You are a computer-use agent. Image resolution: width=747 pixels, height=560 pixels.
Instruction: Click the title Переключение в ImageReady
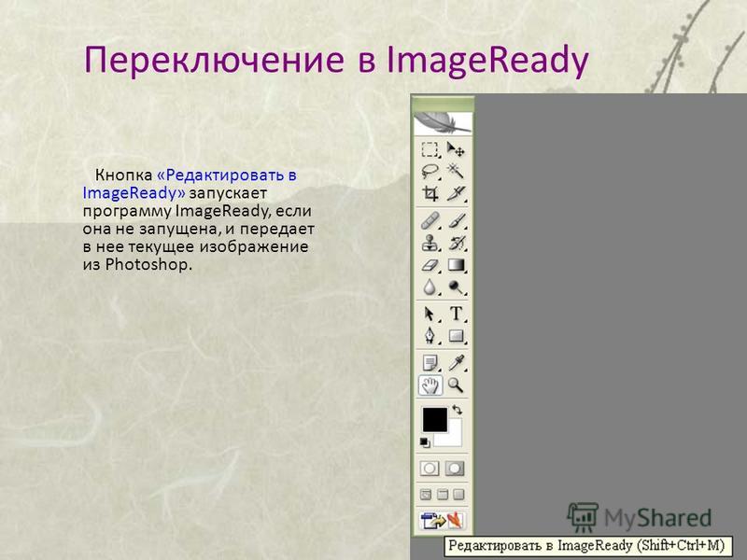click(336, 62)
